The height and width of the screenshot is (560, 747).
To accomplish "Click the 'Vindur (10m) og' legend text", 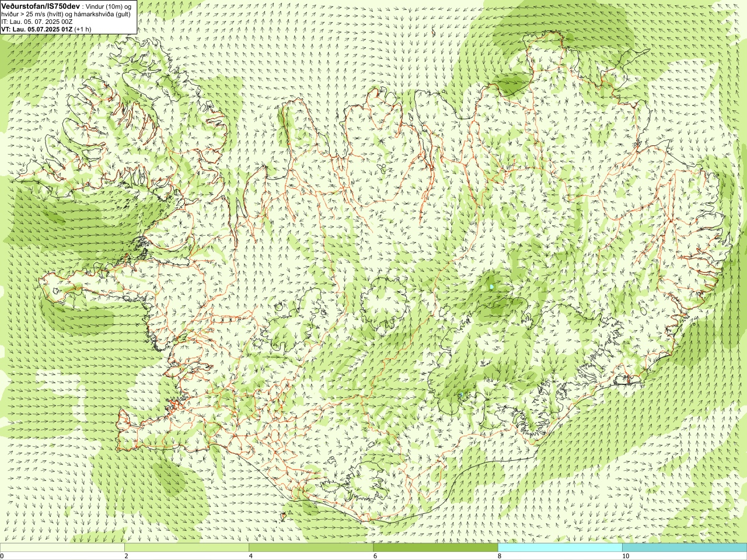I will pyautogui.click(x=108, y=6).
